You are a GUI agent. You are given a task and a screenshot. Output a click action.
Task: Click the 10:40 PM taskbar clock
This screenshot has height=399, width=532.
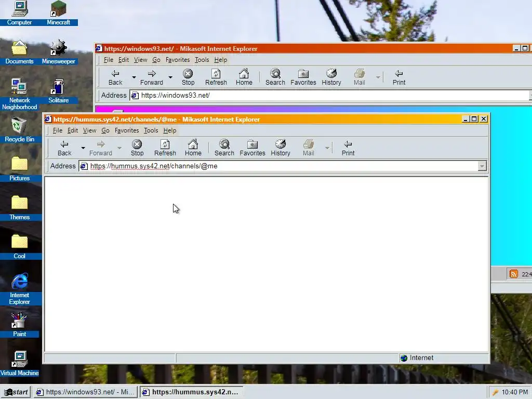515,392
